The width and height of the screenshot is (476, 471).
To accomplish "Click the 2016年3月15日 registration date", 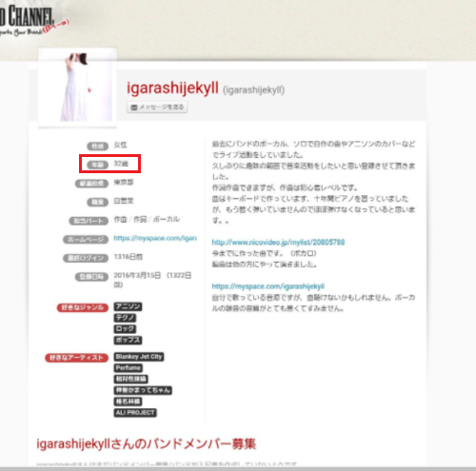I will click(137, 275).
